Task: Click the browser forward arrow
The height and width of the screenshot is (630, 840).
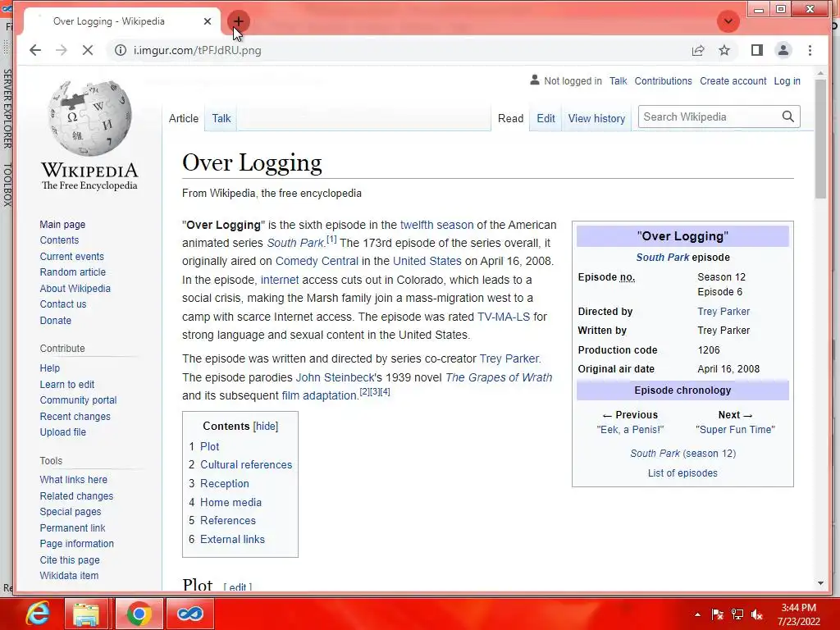Action: tap(62, 50)
